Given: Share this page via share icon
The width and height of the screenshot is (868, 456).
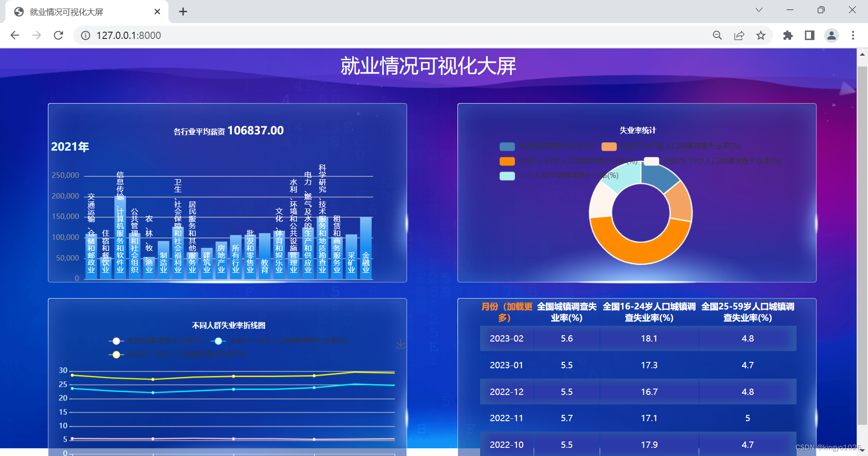Looking at the screenshot, I should (x=739, y=35).
